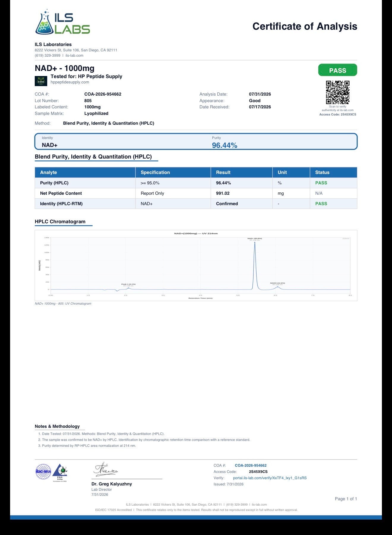Click the ILS Laboratories address line
392x535 pixels.
[76, 50]
